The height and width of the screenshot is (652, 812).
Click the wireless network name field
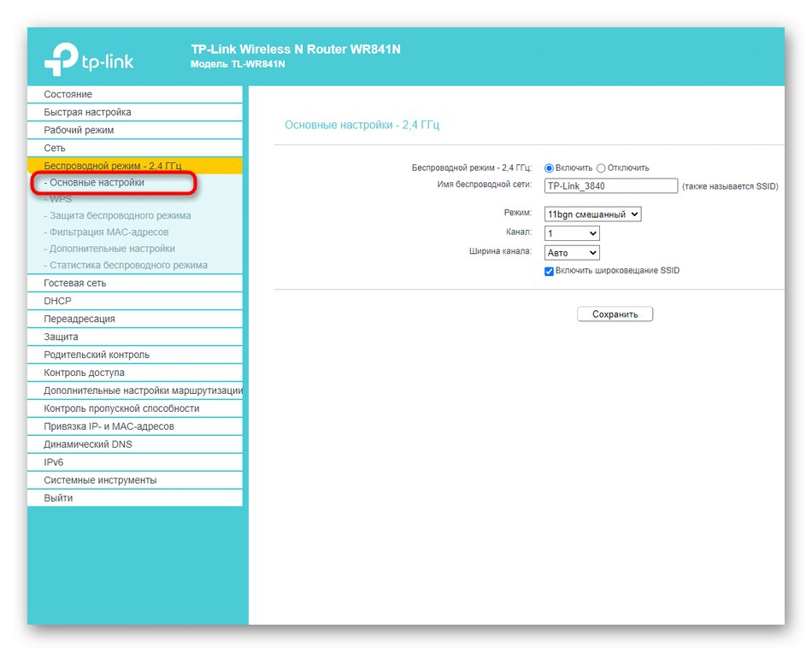(611, 186)
